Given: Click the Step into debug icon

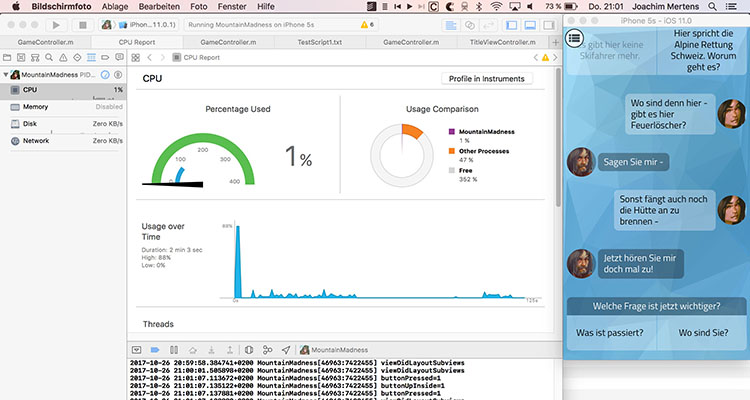Looking at the screenshot, I should pyautogui.click(x=211, y=350).
